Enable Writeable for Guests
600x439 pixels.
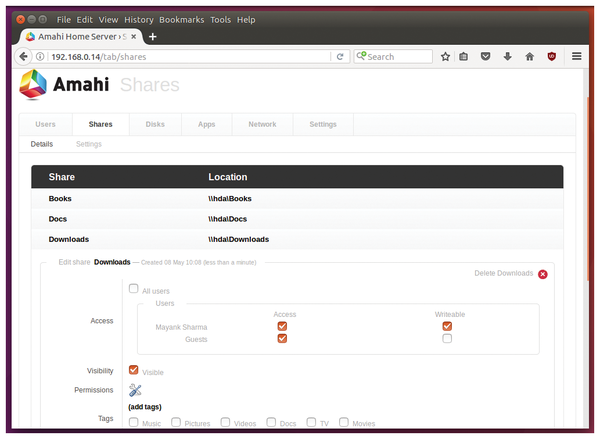[x=447, y=339]
